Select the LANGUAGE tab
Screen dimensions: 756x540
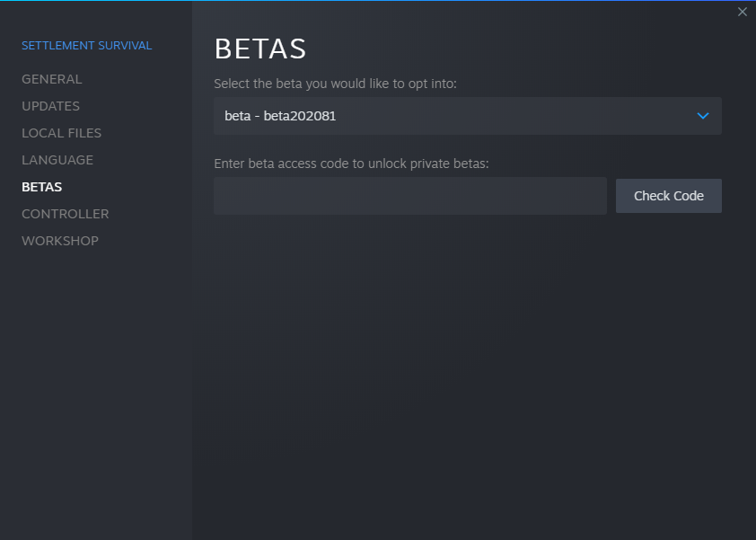(x=57, y=160)
